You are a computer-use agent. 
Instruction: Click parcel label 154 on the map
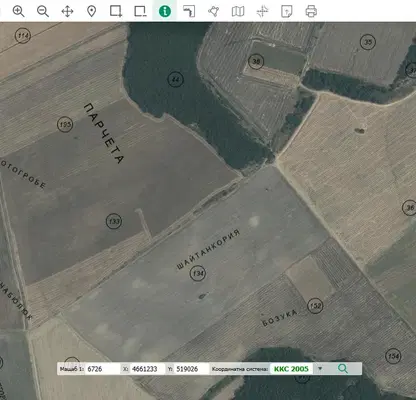click(x=393, y=356)
